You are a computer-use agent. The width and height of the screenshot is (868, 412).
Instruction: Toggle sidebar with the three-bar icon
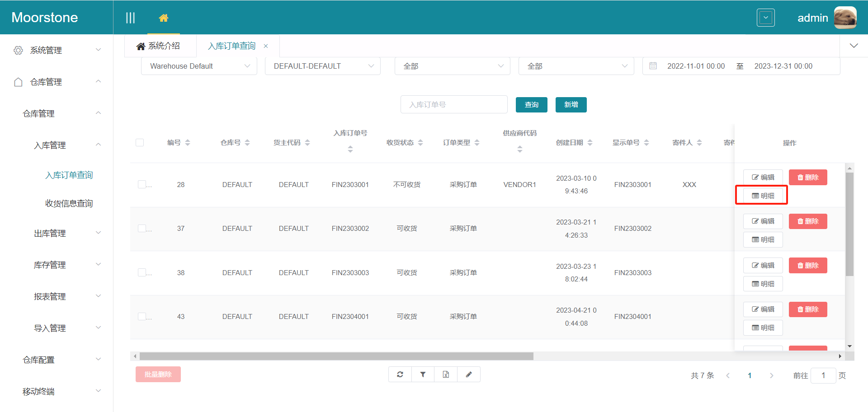click(130, 18)
